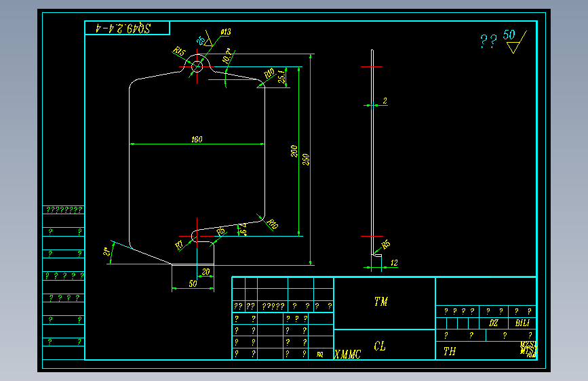Click the TH text in the title block

coord(450,351)
